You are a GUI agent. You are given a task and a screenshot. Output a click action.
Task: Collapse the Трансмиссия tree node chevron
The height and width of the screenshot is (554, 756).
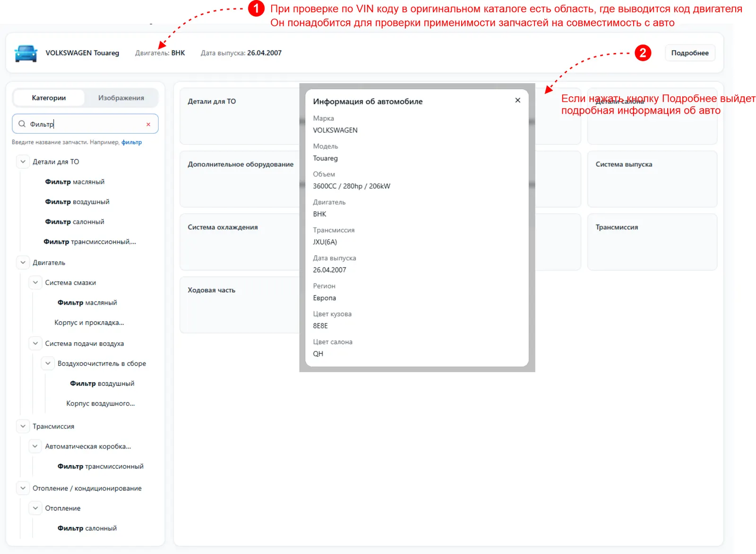(x=23, y=426)
